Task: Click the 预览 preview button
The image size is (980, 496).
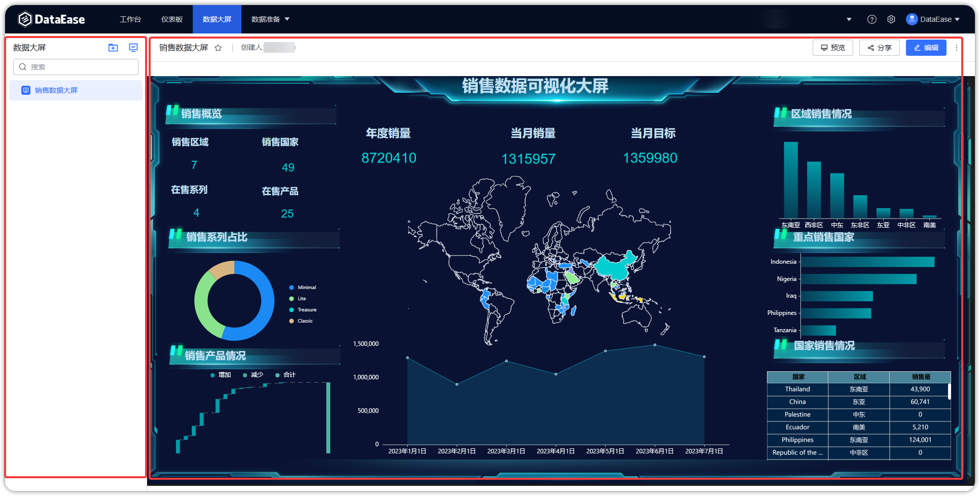Action: click(832, 47)
